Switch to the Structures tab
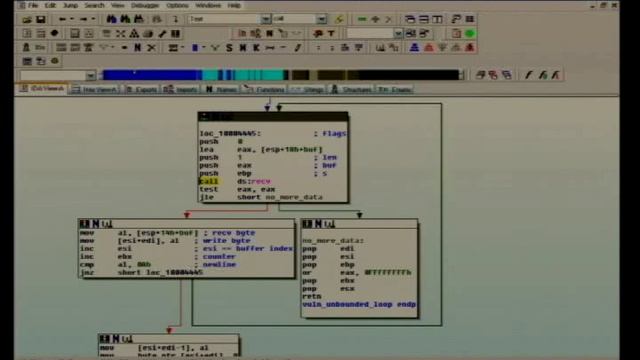Screen dimensions: 640x360 click(x=351, y=89)
